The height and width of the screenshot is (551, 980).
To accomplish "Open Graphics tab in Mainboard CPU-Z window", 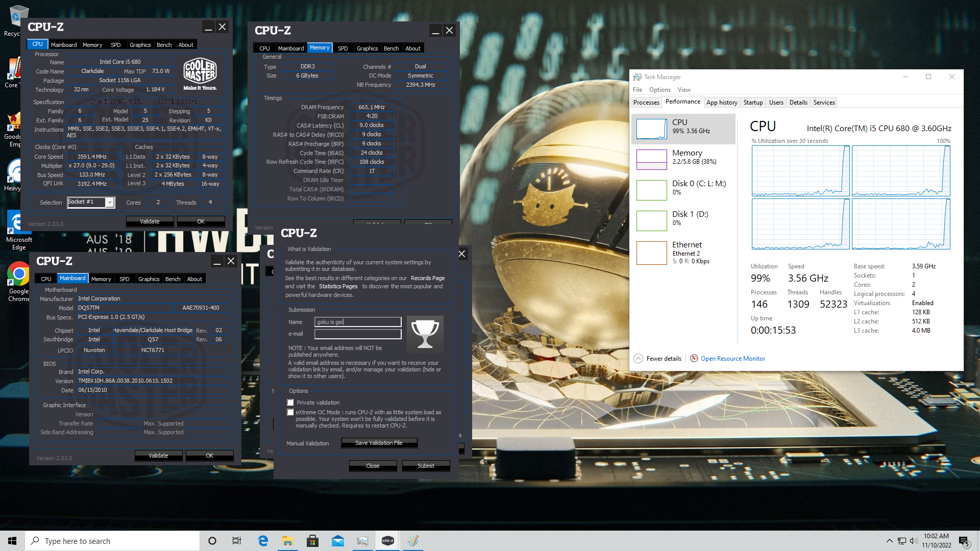I will point(149,279).
